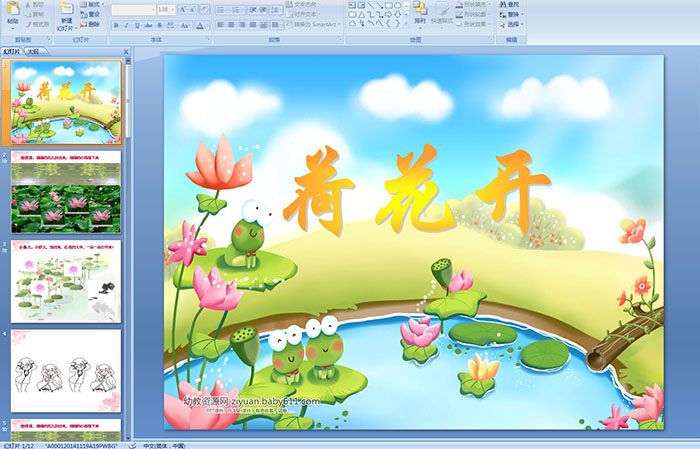Click the font color A swatch
The width and height of the screenshot is (700, 449).
coord(200,25)
